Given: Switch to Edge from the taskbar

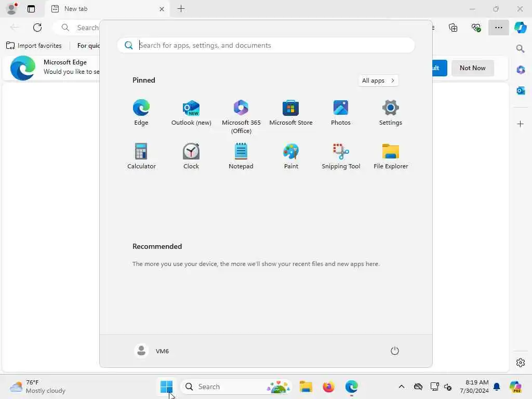Looking at the screenshot, I should 352,387.
